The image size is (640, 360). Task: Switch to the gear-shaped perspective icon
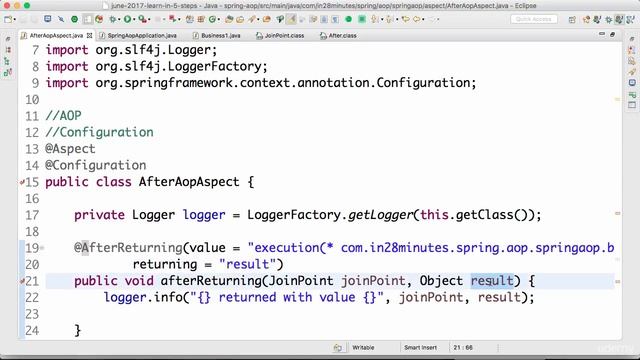608,19
